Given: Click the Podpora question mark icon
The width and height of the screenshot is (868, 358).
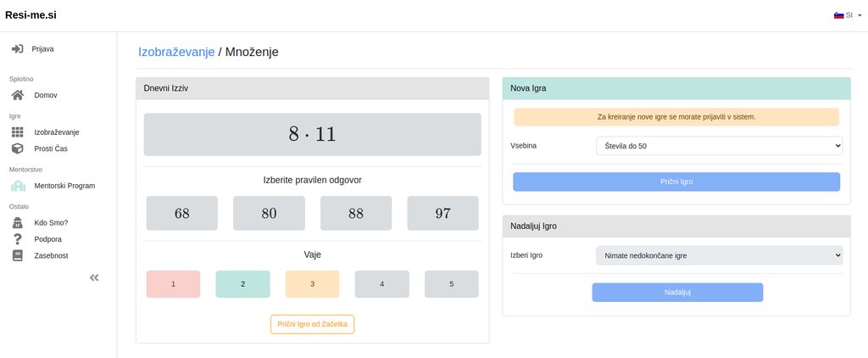Looking at the screenshot, I should (x=18, y=239).
